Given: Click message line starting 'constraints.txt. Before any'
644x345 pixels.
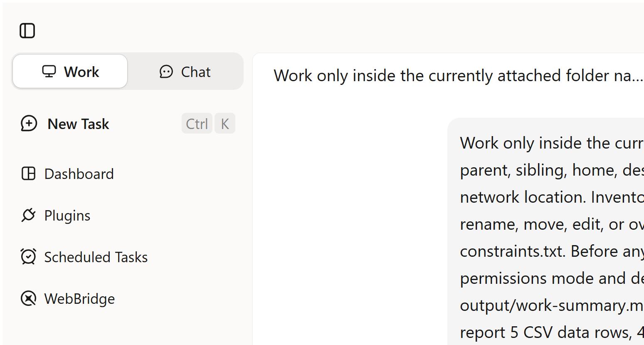Looking at the screenshot, I should click(552, 251).
